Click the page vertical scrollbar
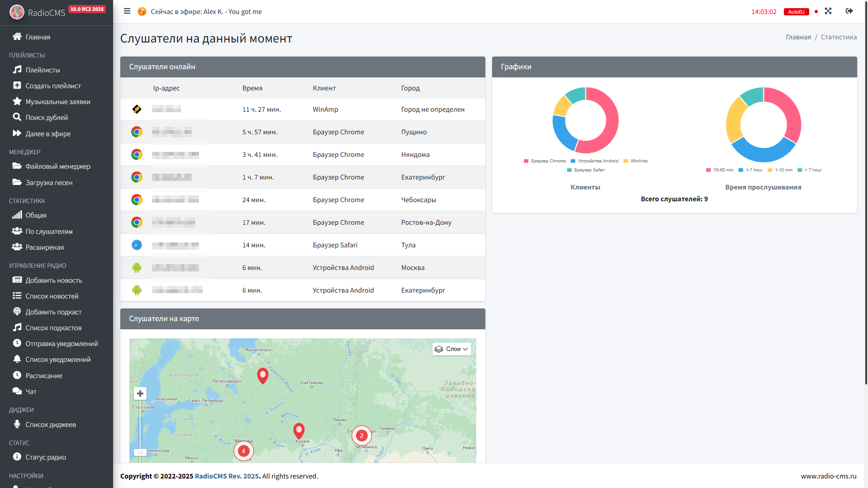This screenshot has width=868, height=488. point(865,181)
